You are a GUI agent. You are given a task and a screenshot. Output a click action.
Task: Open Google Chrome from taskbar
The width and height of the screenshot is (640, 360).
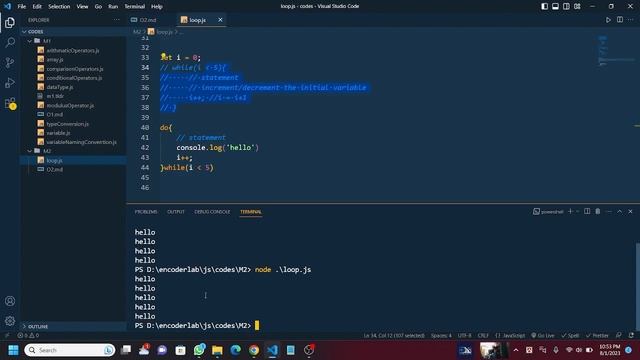coord(254,350)
